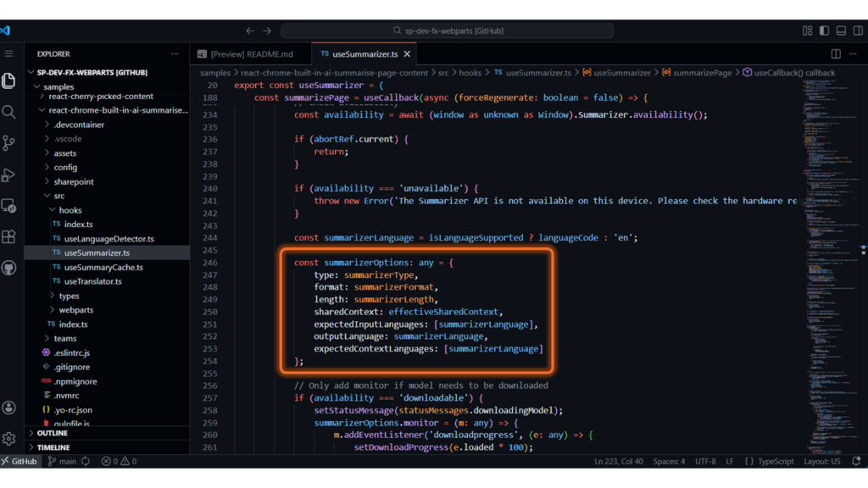Toggle the bottom panel visibility

coord(841,30)
